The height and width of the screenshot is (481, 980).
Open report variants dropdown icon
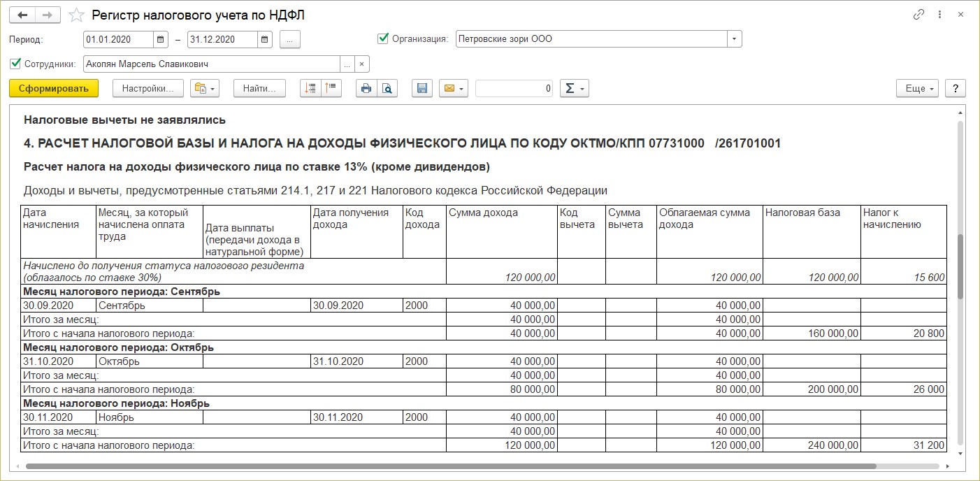click(206, 88)
